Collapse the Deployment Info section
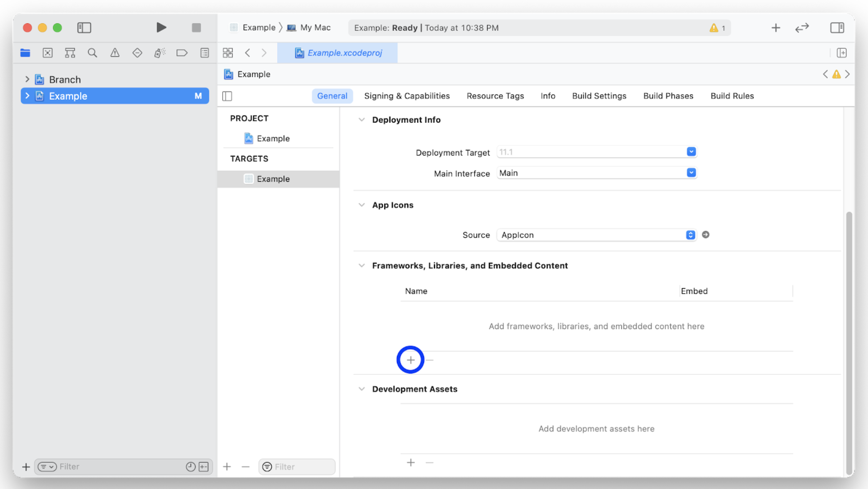 (x=362, y=120)
